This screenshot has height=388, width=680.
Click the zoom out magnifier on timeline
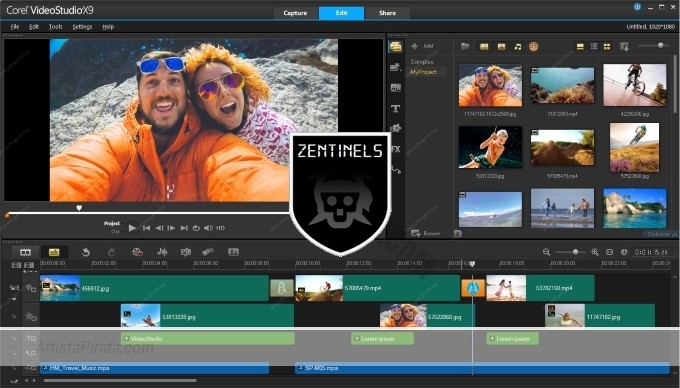coord(546,252)
